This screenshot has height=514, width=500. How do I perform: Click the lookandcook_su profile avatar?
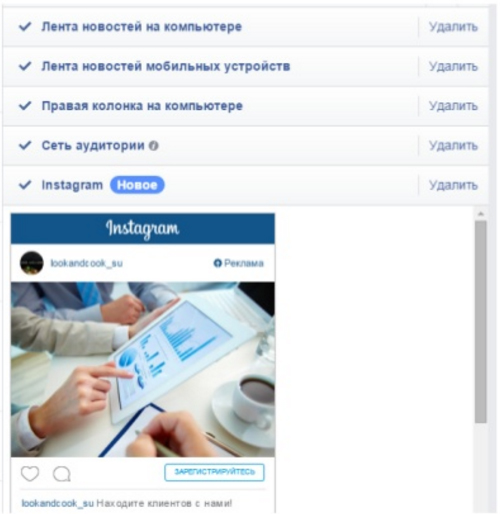click(x=32, y=263)
